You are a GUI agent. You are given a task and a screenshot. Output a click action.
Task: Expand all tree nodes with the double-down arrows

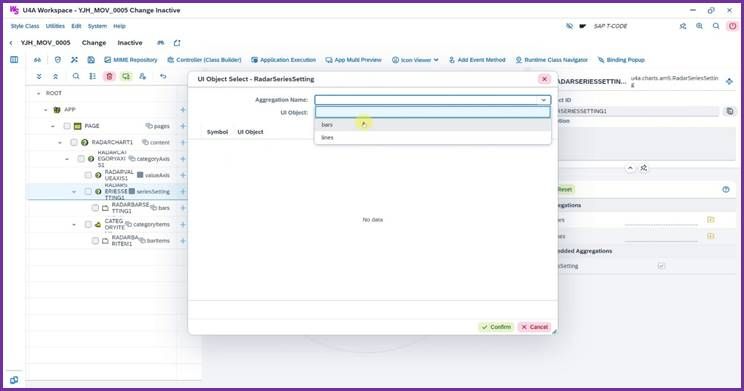(39, 76)
